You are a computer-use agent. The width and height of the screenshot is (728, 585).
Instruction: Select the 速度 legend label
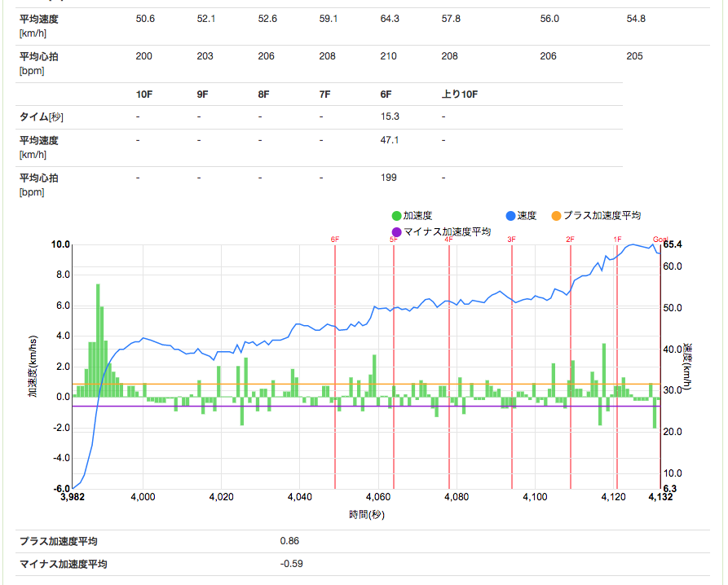pyautogui.click(x=527, y=216)
